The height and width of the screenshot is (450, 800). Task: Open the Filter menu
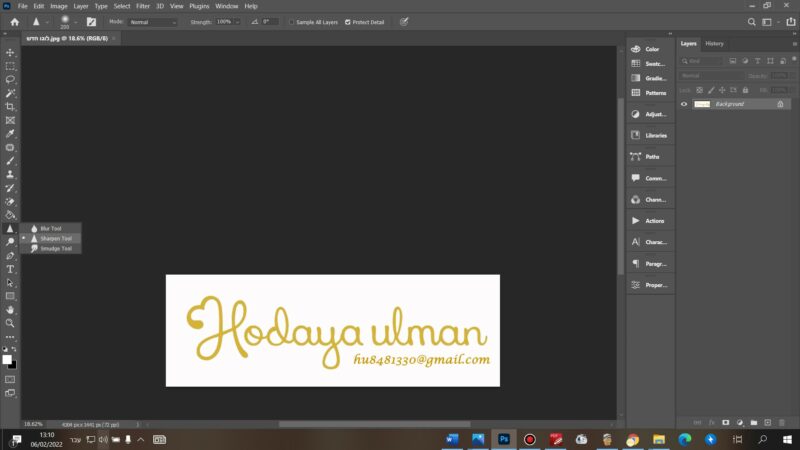(143, 6)
